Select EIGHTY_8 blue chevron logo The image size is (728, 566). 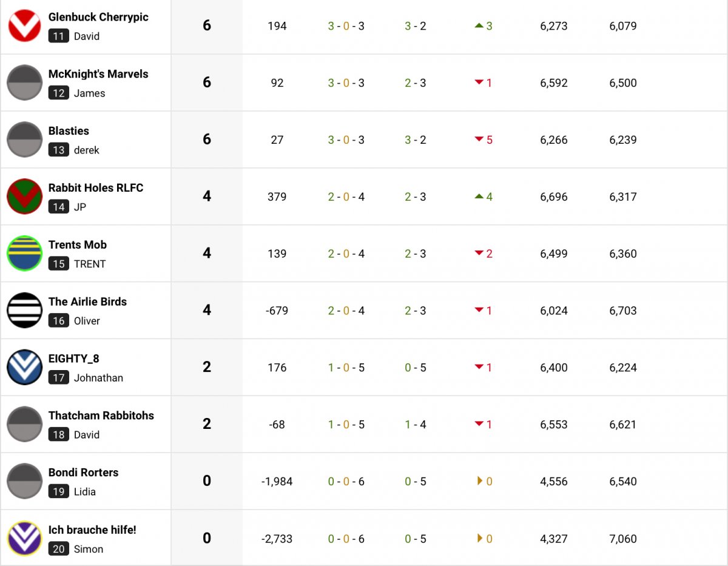pyautogui.click(x=24, y=367)
